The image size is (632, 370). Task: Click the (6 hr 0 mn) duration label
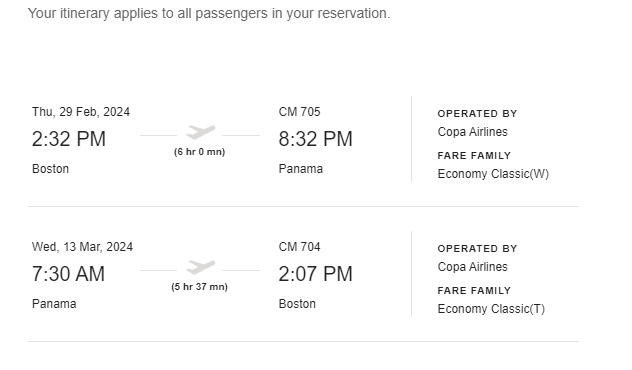pos(200,152)
